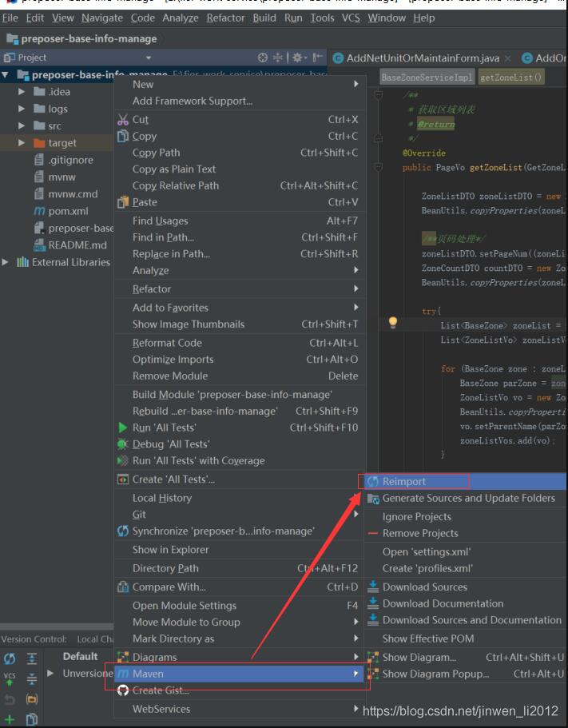This screenshot has height=728, width=568.
Task: Click the green Run arrow icon
Action: click(x=122, y=428)
